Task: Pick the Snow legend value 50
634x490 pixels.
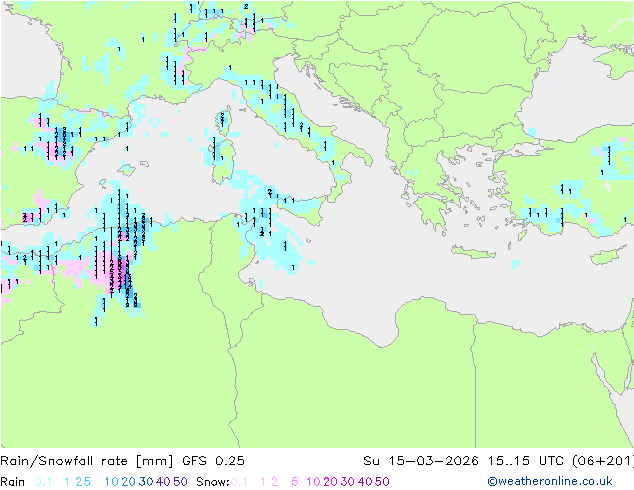Action: pos(382,482)
